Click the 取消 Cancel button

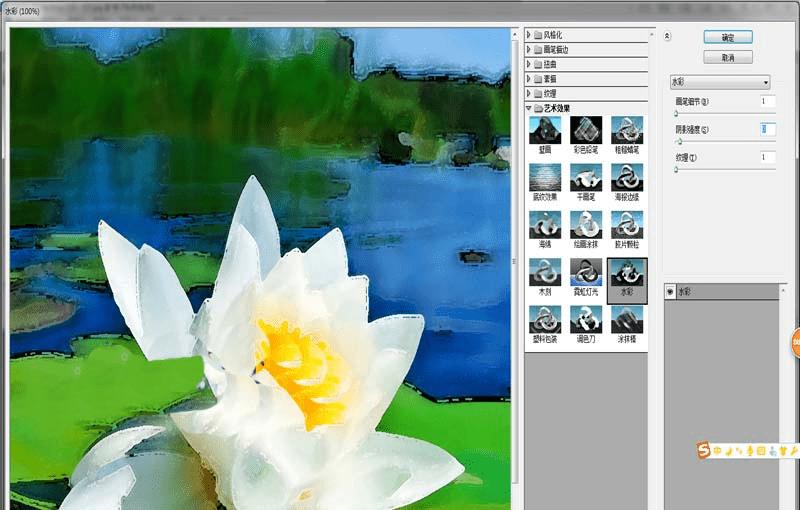pyautogui.click(x=728, y=58)
